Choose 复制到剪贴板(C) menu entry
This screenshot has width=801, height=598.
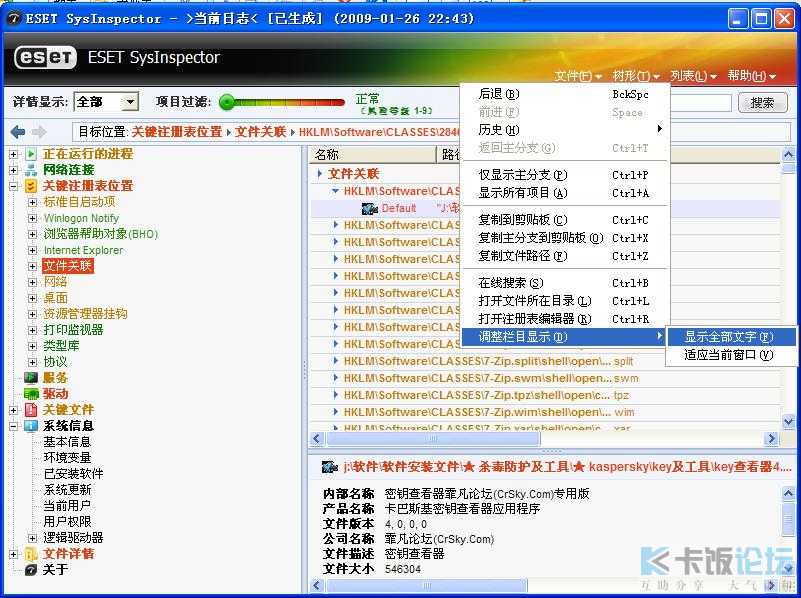point(564,220)
